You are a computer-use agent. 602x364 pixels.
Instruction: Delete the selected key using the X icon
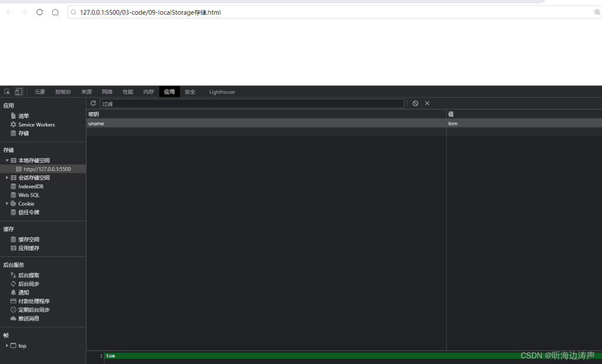pos(427,103)
